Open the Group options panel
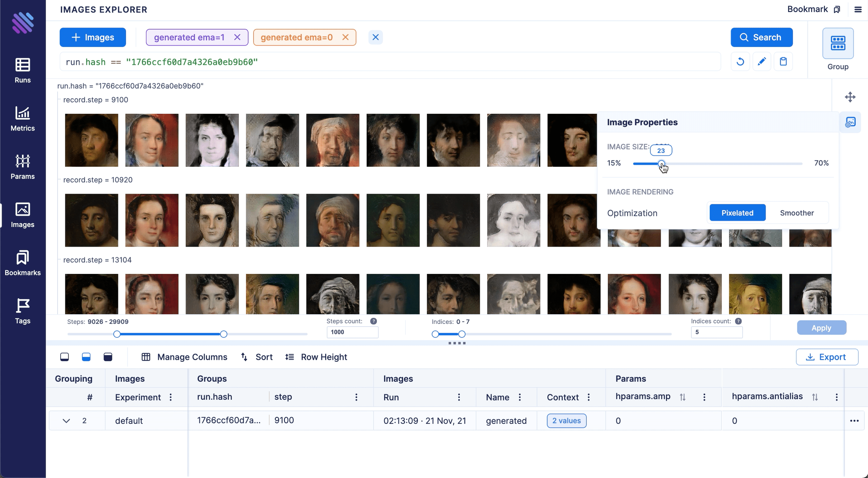This screenshot has height=478, width=868. coord(838,49)
